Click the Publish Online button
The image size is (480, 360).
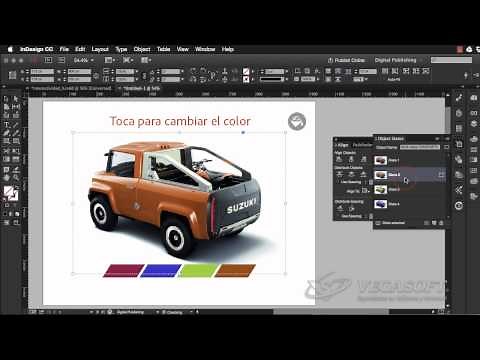[346, 60]
